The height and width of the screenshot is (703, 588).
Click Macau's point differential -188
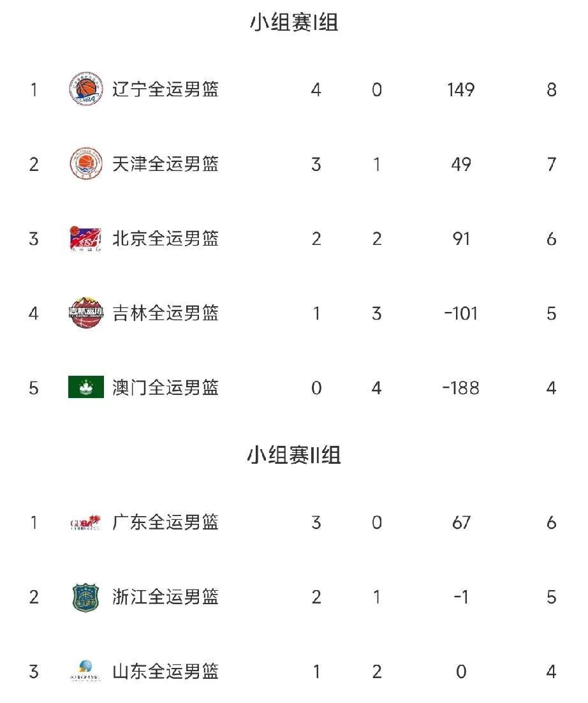pyautogui.click(x=460, y=387)
